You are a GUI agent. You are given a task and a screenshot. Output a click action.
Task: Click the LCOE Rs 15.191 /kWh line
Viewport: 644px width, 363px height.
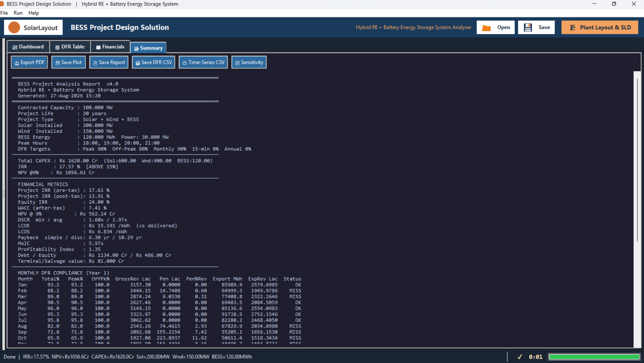97,226
